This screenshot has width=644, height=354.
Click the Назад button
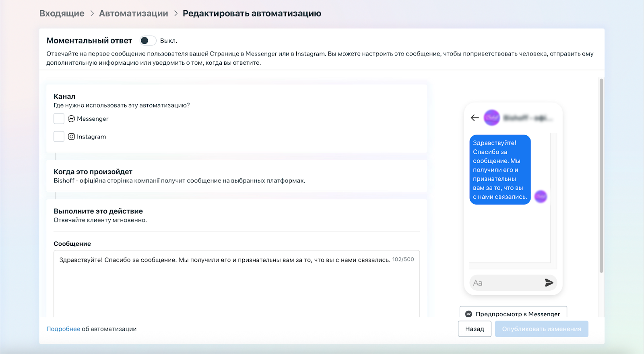(x=475, y=329)
